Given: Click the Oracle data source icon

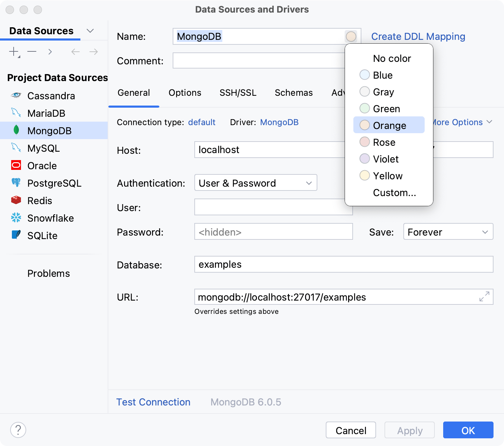Looking at the screenshot, I should (x=16, y=165).
